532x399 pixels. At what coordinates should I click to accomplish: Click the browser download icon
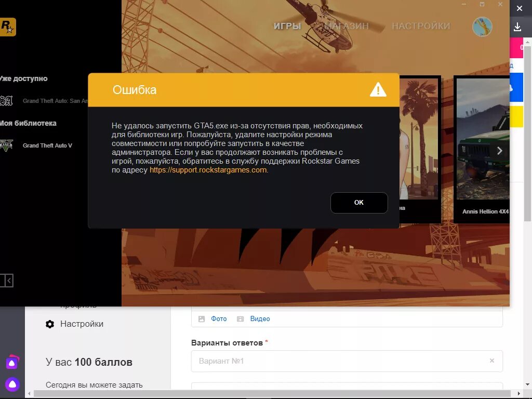517,27
